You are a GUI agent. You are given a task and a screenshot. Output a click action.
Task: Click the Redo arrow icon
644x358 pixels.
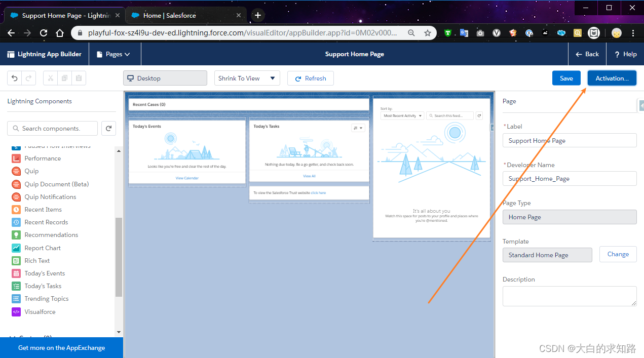click(x=28, y=78)
